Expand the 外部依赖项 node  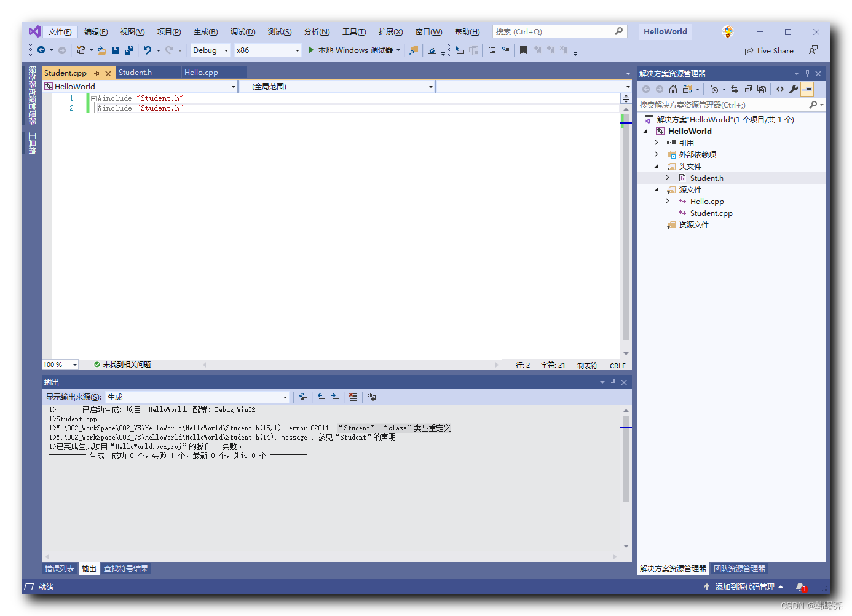point(656,154)
